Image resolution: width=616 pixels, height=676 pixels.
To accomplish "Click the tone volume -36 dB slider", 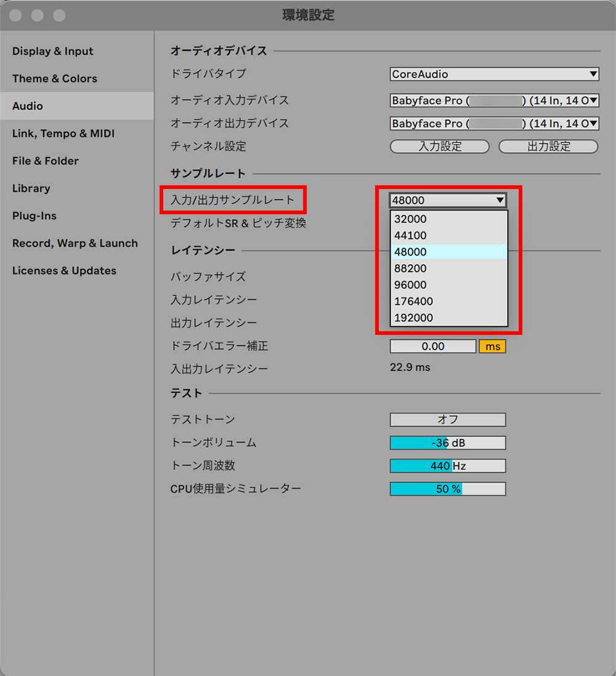I will (x=447, y=443).
